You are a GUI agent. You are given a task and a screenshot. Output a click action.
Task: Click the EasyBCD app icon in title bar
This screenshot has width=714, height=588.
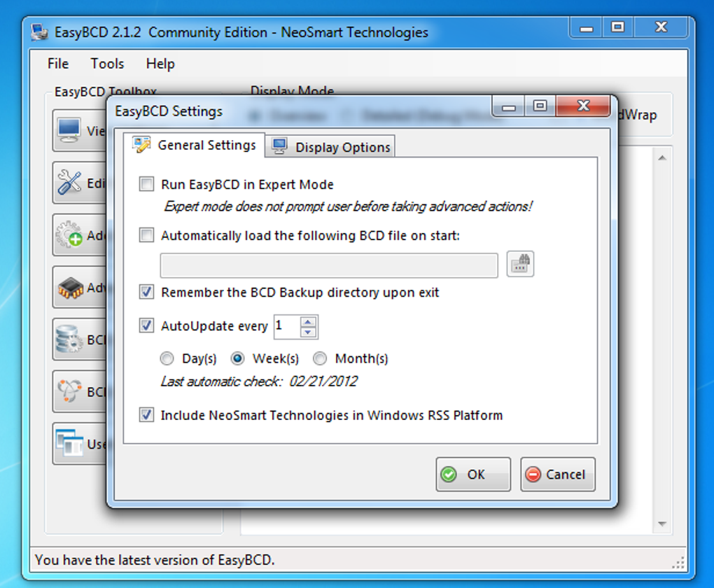40,32
